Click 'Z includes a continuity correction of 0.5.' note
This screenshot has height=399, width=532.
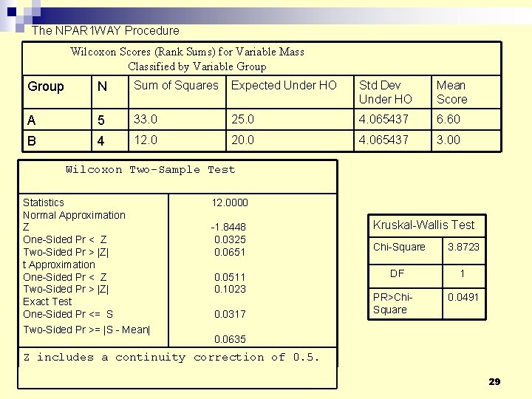coord(171,357)
